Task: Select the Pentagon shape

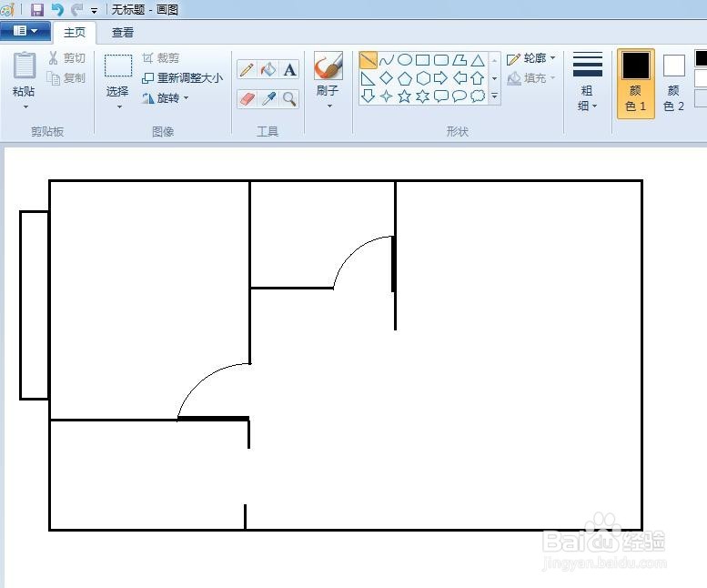Action: point(405,78)
